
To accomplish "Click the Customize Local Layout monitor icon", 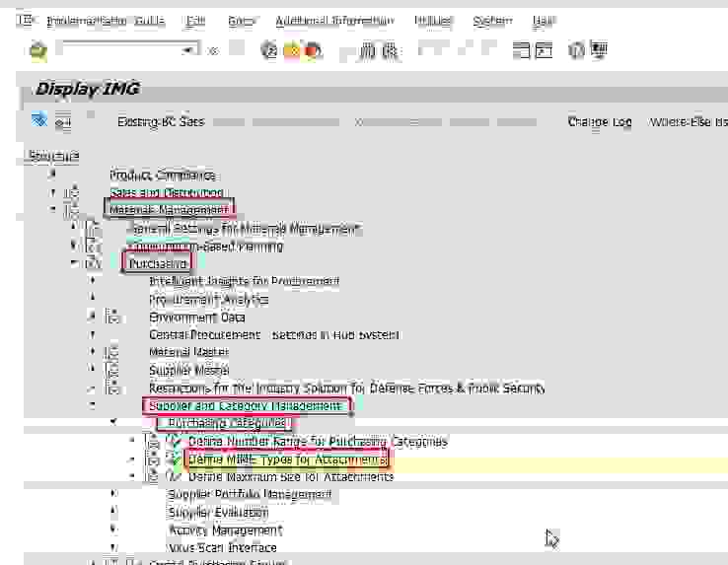I will pyautogui.click(x=600, y=50).
